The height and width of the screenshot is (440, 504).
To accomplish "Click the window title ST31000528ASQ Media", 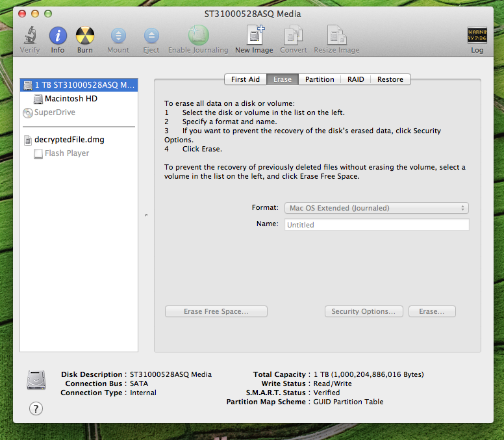I will [x=253, y=14].
